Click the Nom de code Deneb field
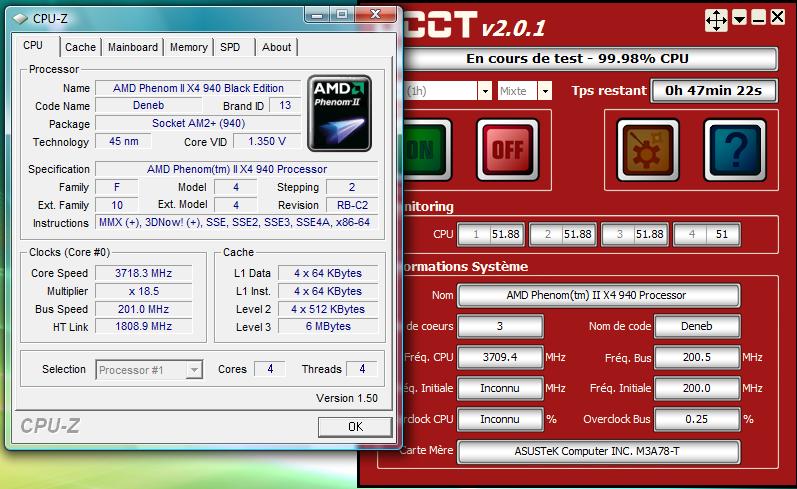Image resolution: width=797 pixels, height=489 pixels. pos(697,326)
